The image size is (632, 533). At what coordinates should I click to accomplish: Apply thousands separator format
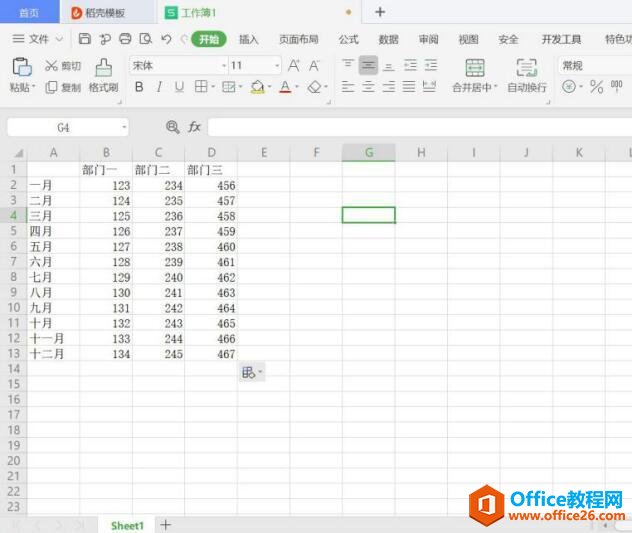coord(617,87)
